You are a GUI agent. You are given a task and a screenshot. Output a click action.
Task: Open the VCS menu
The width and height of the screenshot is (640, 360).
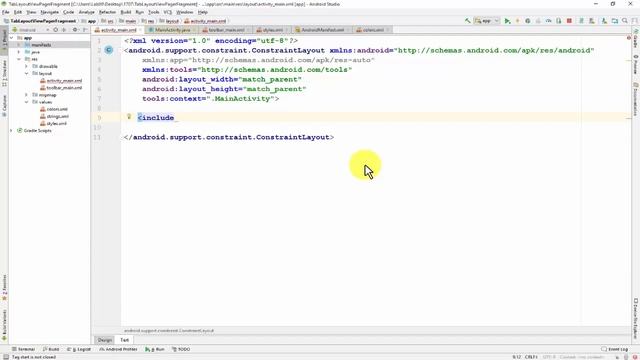pos(168,12)
